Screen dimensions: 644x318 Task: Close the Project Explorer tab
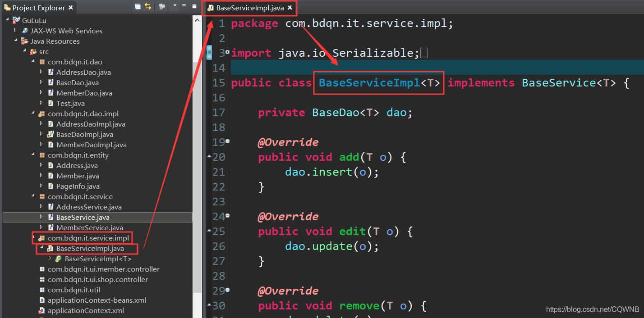click(71, 8)
